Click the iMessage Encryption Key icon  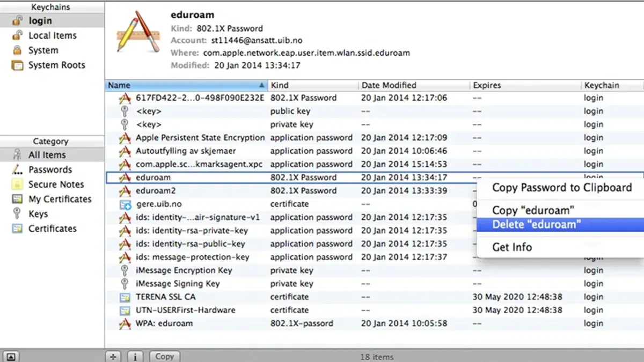click(125, 270)
